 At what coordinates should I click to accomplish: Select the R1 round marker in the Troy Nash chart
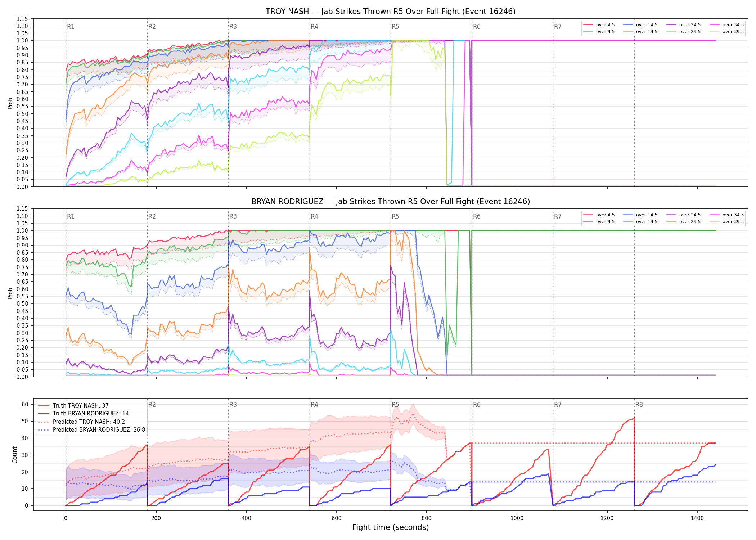[x=71, y=27]
